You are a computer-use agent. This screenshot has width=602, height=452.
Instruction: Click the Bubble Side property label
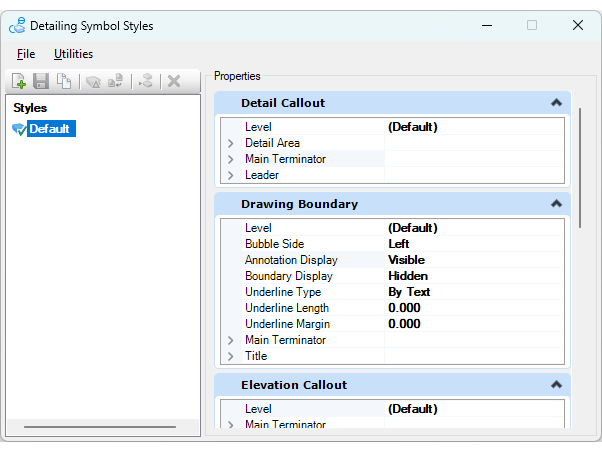(x=275, y=244)
